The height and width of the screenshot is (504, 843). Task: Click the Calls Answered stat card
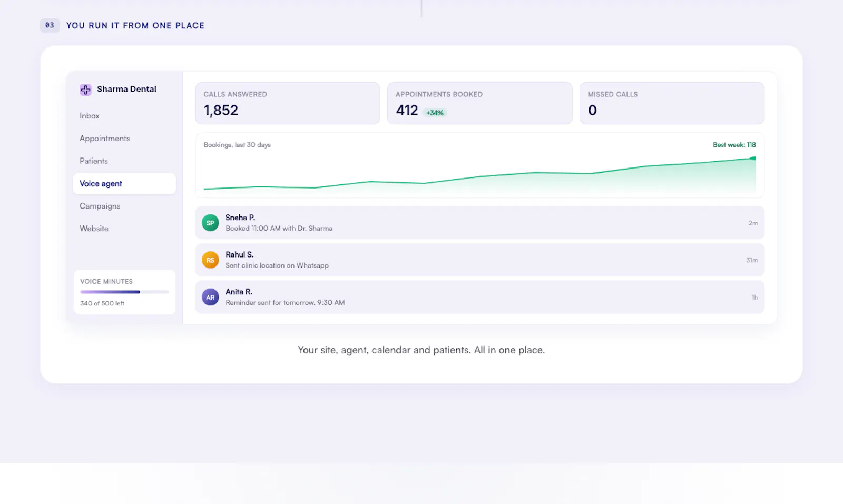288,103
